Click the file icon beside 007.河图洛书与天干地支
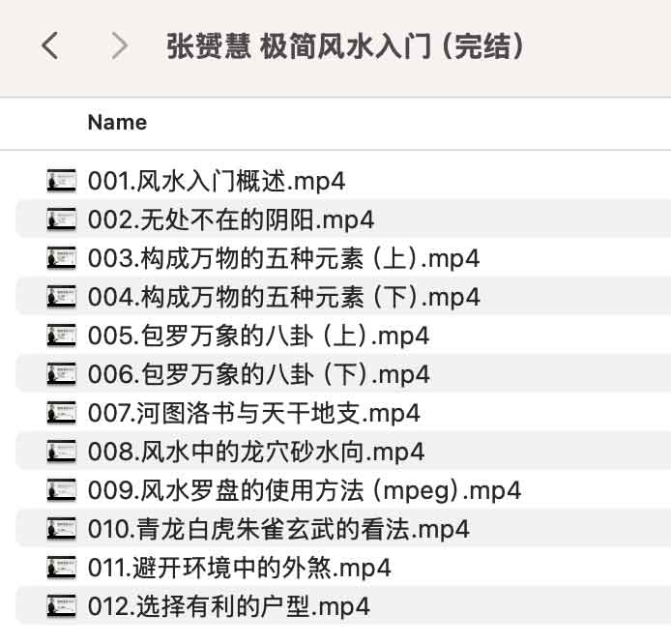Screen dimensions: 671x644 [62, 413]
